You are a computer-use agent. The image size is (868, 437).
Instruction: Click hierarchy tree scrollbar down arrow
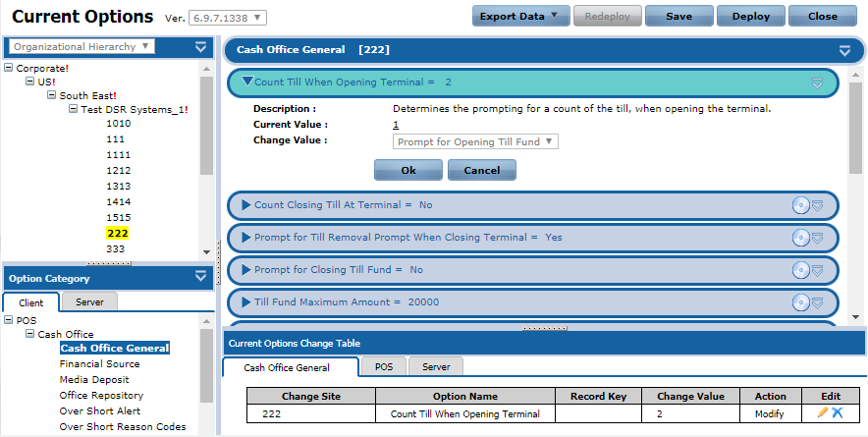tap(206, 252)
